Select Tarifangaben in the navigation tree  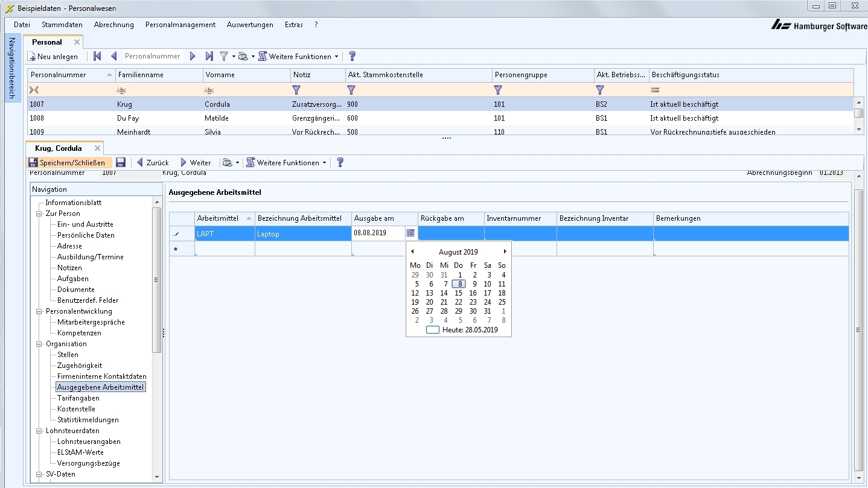78,398
